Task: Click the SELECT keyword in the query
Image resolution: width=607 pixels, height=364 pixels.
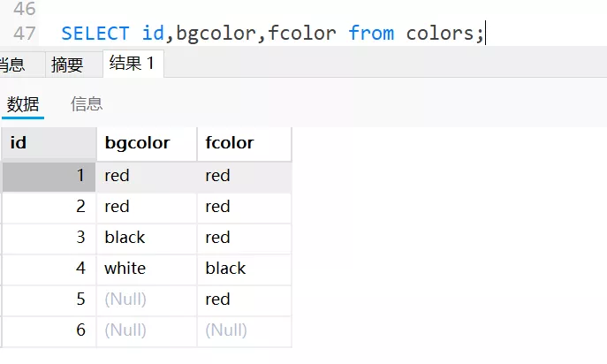Action: (x=95, y=34)
